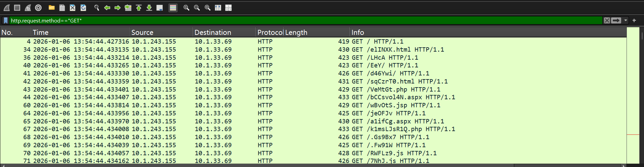The height and width of the screenshot is (167, 644).
Task: Zoom in on packet text
Action: click(x=186, y=8)
